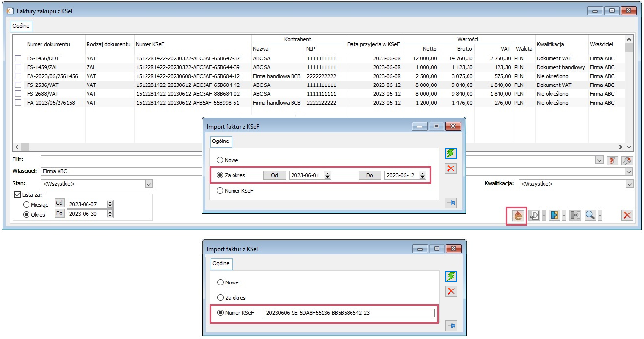The height and width of the screenshot is (339, 644).
Task: Cancel with red X in Za okres import dialog
Action: click(x=451, y=169)
